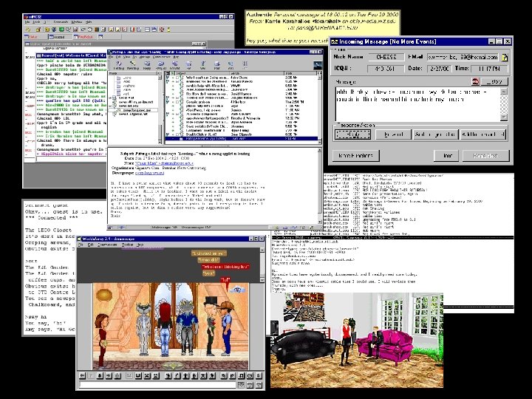Click the red history icon in ICQ window

475,81
